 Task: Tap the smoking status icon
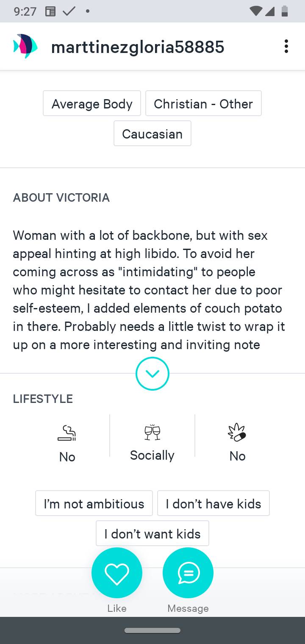click(67, 433)
